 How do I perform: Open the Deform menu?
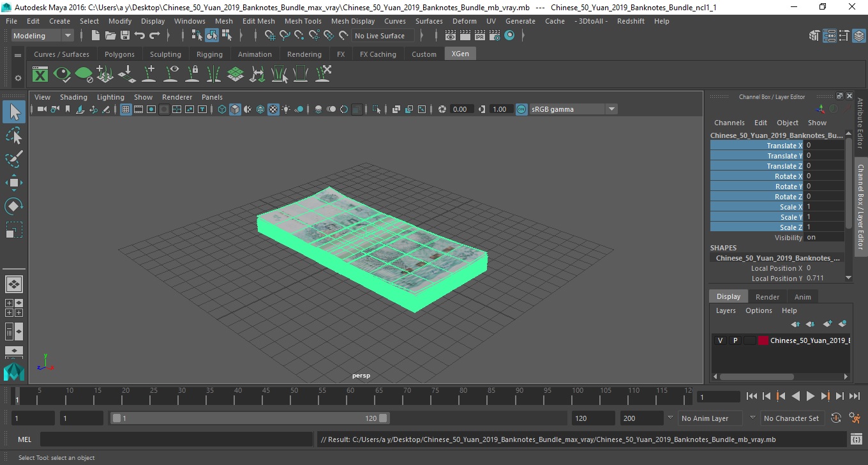[x=464, y=21]
